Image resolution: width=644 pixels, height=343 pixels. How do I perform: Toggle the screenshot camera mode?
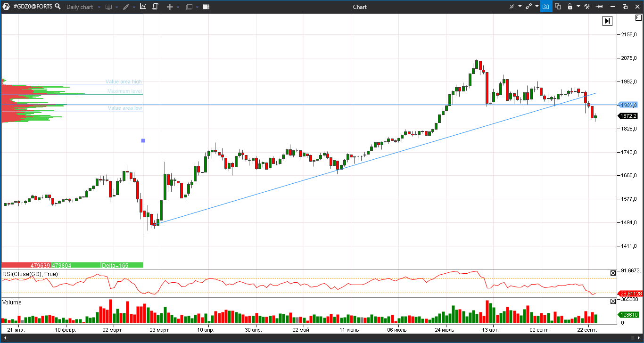(546, 7)
